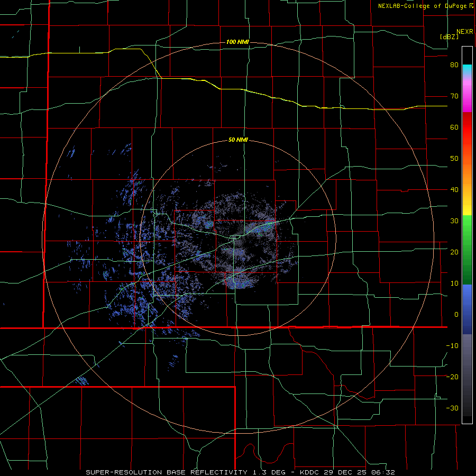Click the 70 value on dBZ scale
This screenshot has width=476, height=476.
[x=454, y=96]
